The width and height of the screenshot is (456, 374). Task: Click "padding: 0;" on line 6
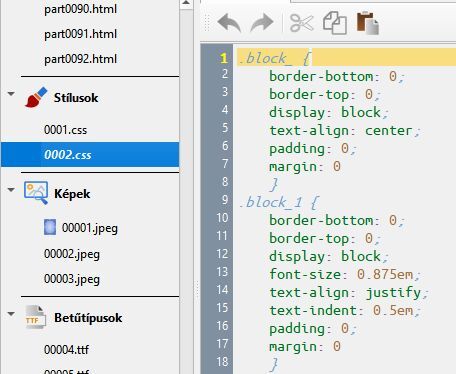313,149
